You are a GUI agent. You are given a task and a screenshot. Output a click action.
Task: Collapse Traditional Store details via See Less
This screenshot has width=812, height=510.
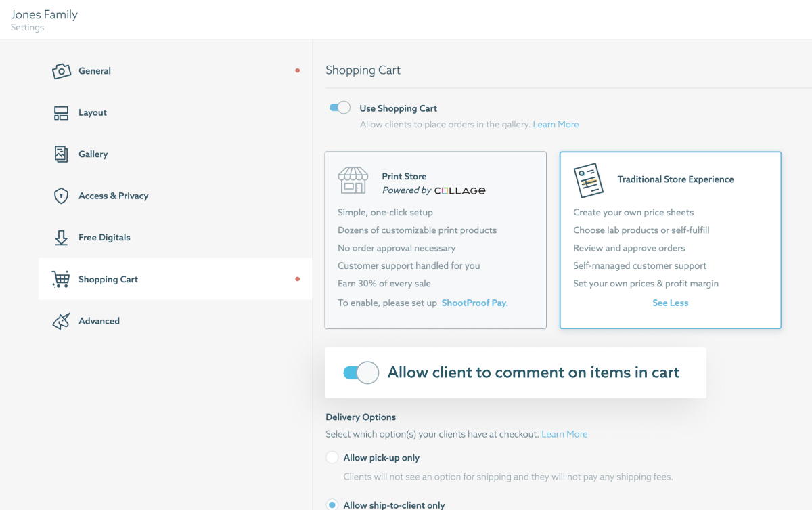[x=670, y=303]
